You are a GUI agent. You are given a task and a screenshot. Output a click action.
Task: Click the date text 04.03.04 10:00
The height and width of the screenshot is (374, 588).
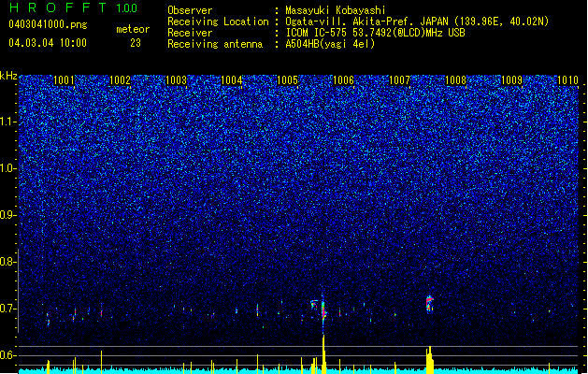48,43
